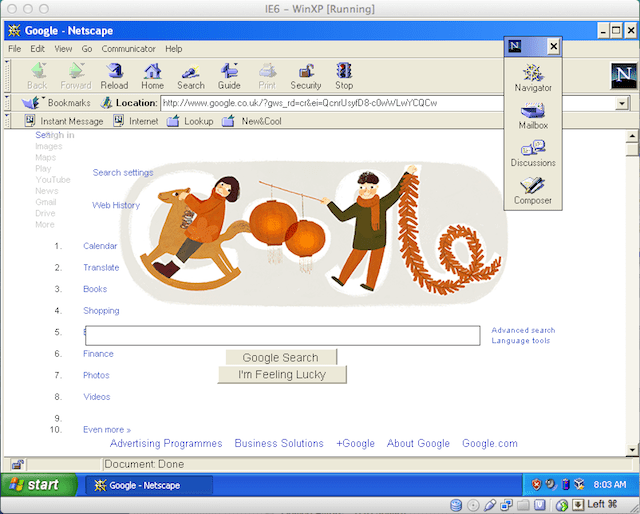Open the Edit menu
The height and width of the screenshot is (514, 640).
[37, 49]
